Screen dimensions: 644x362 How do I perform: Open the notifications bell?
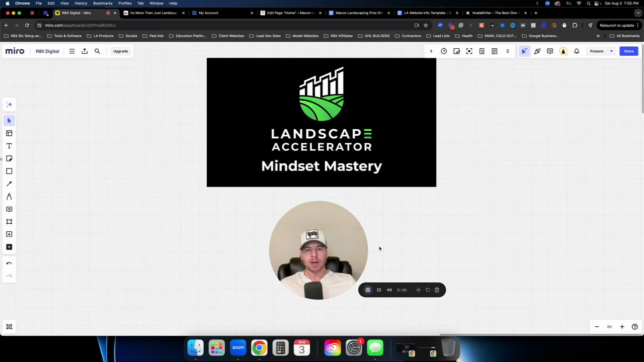point(577,51)
